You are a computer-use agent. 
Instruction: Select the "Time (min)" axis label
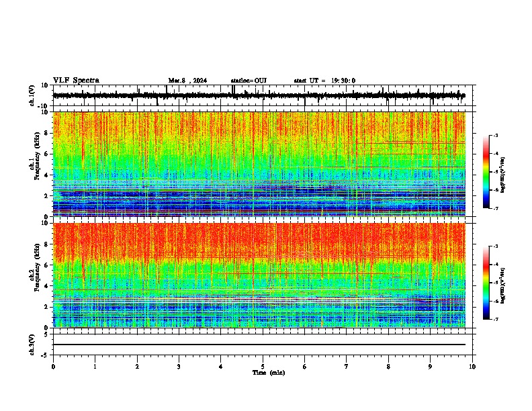click(x=269, y=373)
